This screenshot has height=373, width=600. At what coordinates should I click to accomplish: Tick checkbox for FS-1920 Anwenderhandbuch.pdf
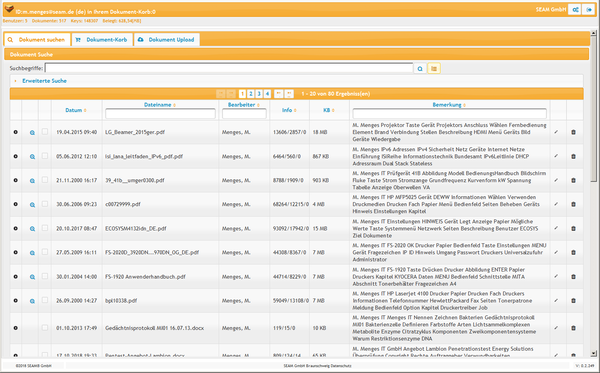click(x=45, y=276)
